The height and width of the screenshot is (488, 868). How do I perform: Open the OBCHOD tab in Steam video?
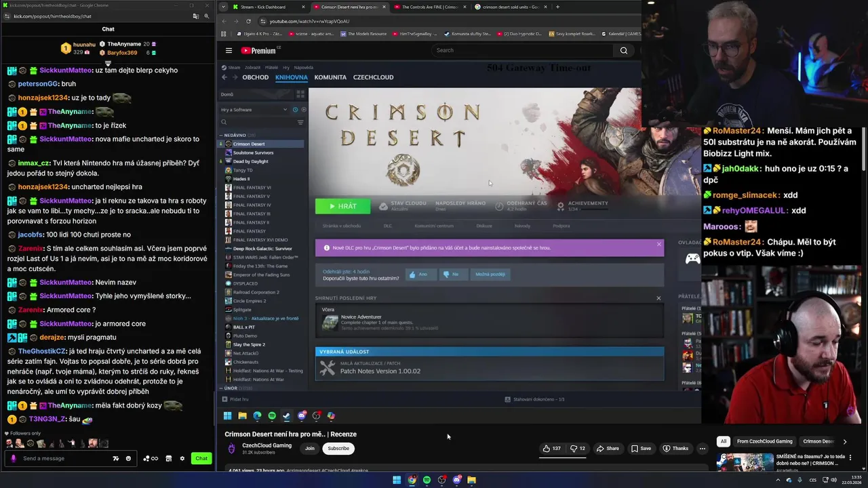click(256, 77)
